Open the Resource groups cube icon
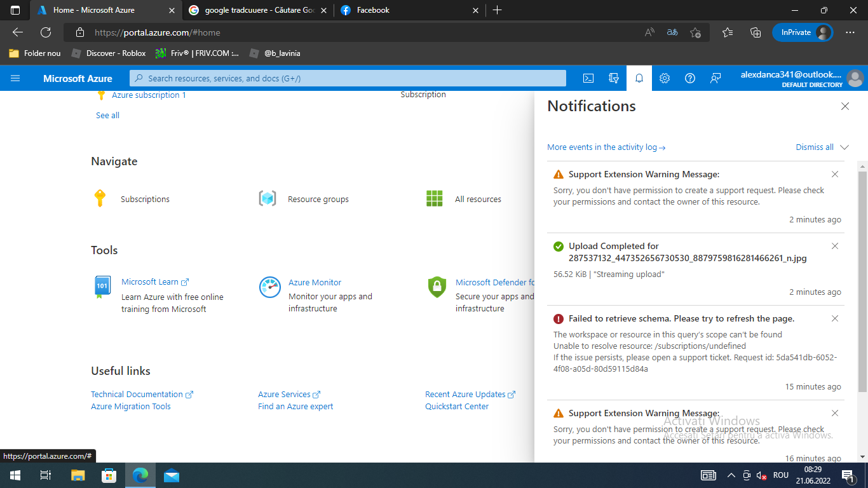The height and width of the screenshot is (488, 868). coord(268,199)
